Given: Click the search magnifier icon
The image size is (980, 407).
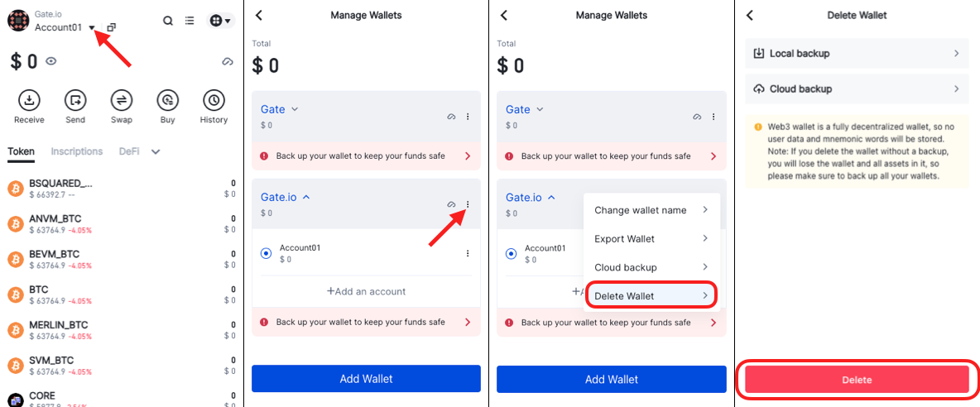Looking at the screenshot, I should (x=168, y=21).
